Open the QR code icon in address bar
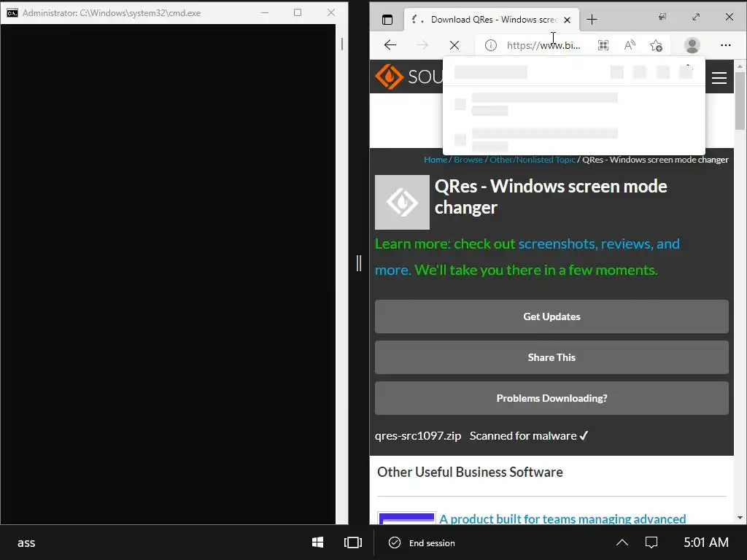Image resolution: width=747 pixels, height=560 pixels. pos(603,45)
